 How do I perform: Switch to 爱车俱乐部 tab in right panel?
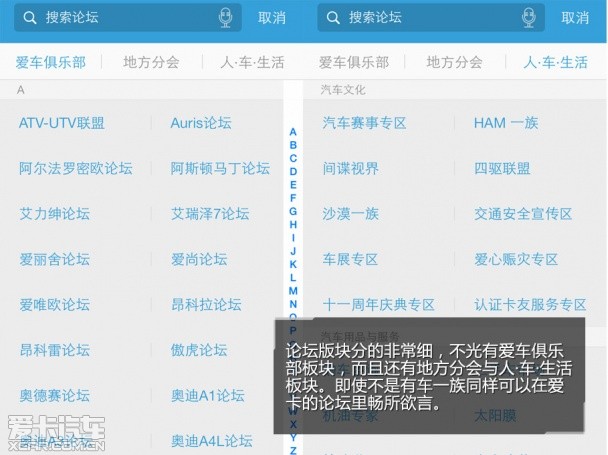354,62
